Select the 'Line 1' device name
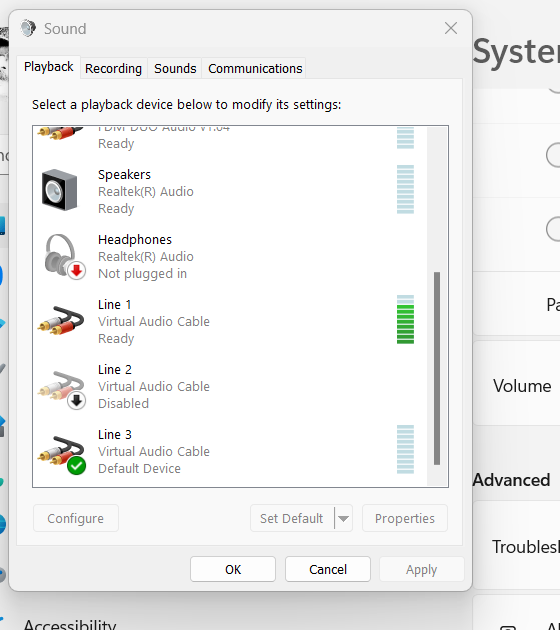This screenshot has width=560, height=630. (115, 305)
